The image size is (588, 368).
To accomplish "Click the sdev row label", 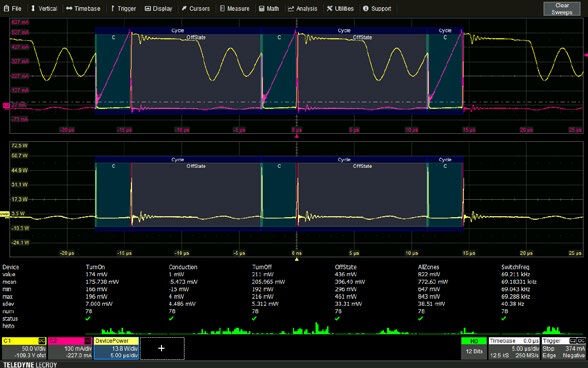I will click(8, 304).
